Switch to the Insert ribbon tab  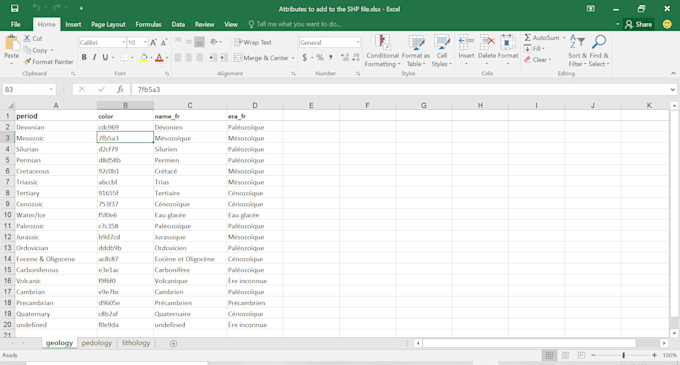click(x=73, y=24)
